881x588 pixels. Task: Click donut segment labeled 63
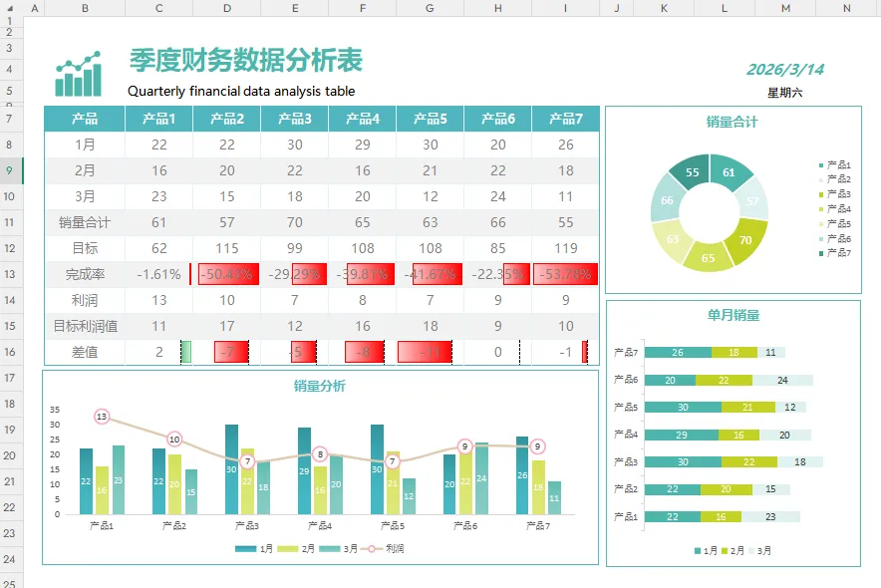tap(673, 240)
